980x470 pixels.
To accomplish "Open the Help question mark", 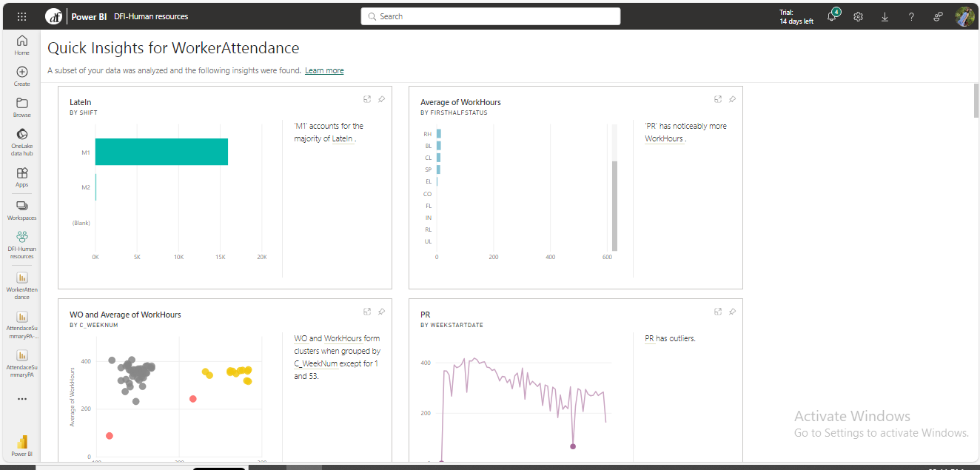I will tap(911, 16).
